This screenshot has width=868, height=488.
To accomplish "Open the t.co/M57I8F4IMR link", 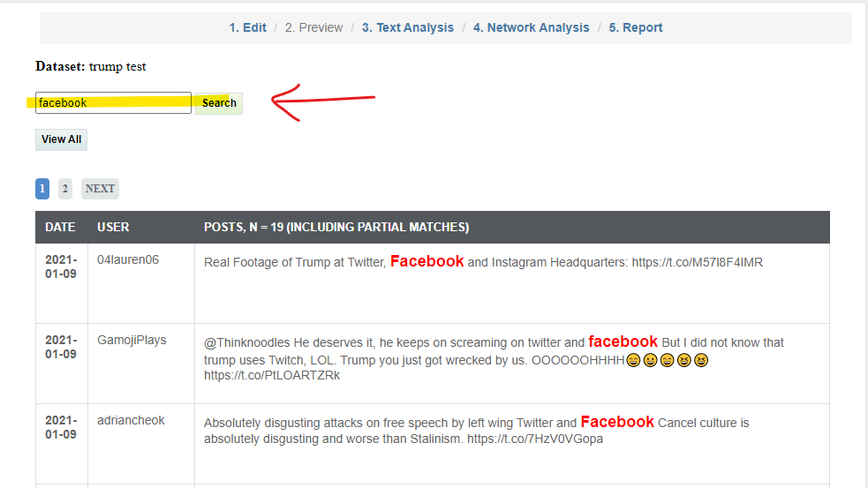I will click(697, 263).
